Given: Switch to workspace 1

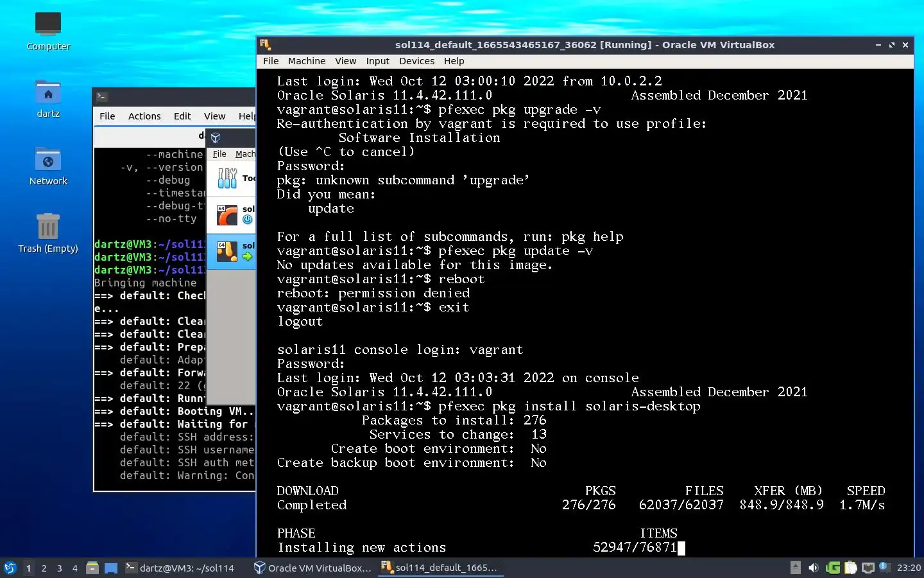Looking at the screenshot, I should point(28,568).
